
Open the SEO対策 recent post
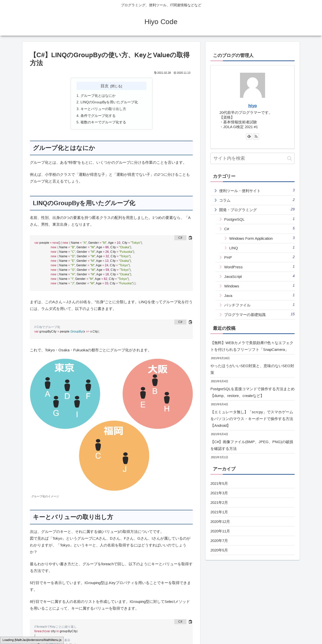pyautogui.click(x=253, y=369)
